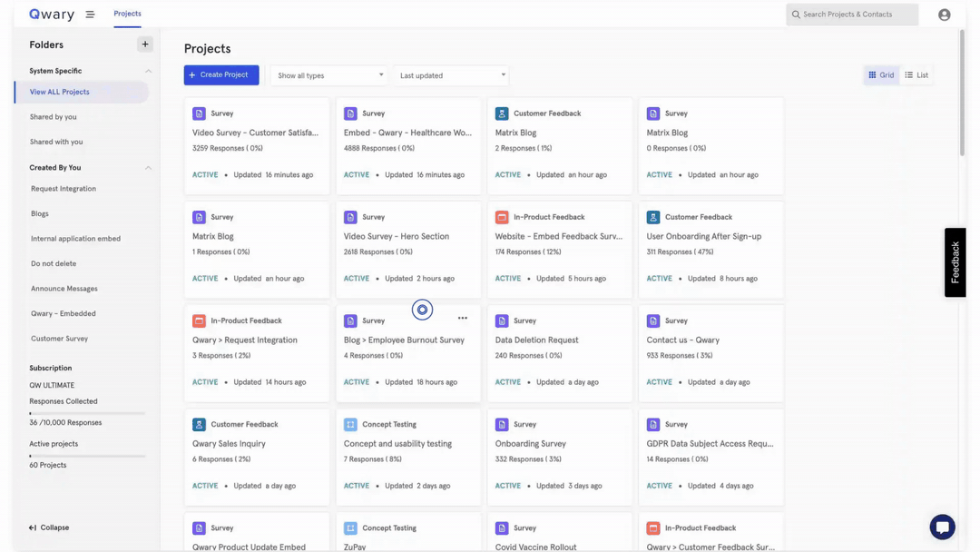Click the Search Projects & Contacts field
980x552 pixels.
[852, 15]
